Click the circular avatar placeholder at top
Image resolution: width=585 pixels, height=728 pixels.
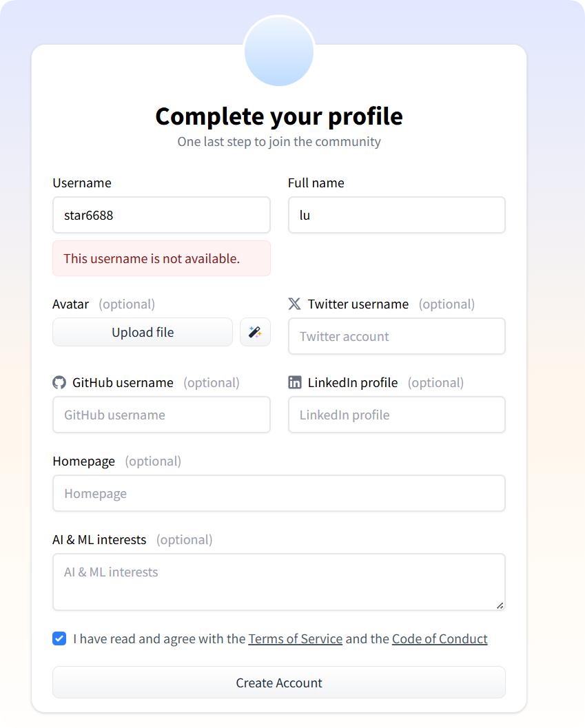279,52
